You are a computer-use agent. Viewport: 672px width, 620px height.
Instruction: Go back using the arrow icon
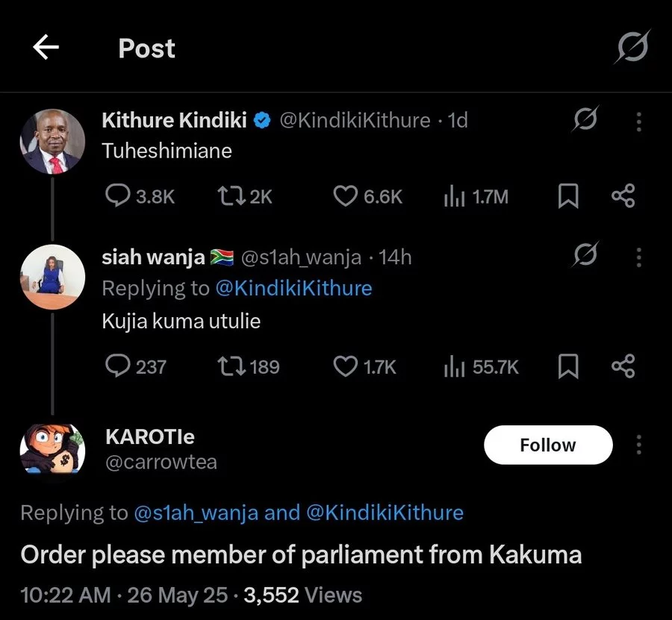tap(46, 48)
